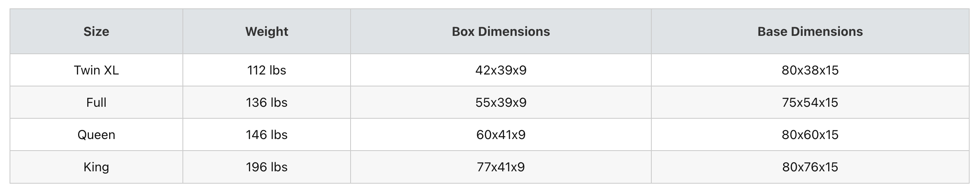Click base dimensions 80x38x15
Screen dimensions: 980x196
click(x=810, y=70)
